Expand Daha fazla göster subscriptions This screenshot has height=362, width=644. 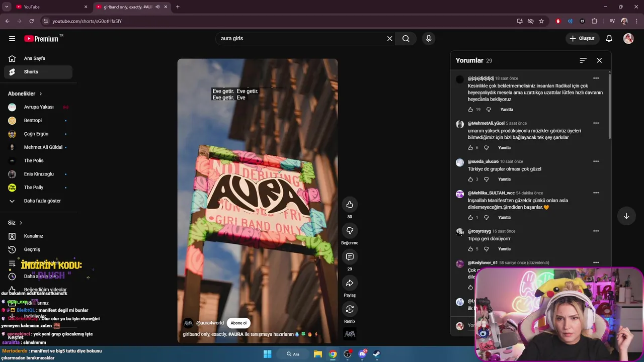(38, 201)
